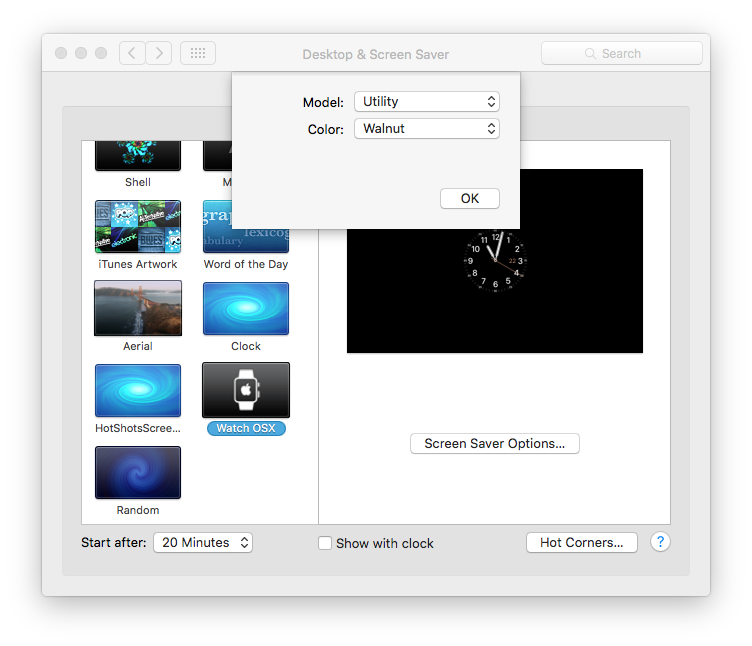Viewport: 752px width, 646px height.
Task: Select the Random screen saver thumbnail
Action: click(x=138, y=472)
